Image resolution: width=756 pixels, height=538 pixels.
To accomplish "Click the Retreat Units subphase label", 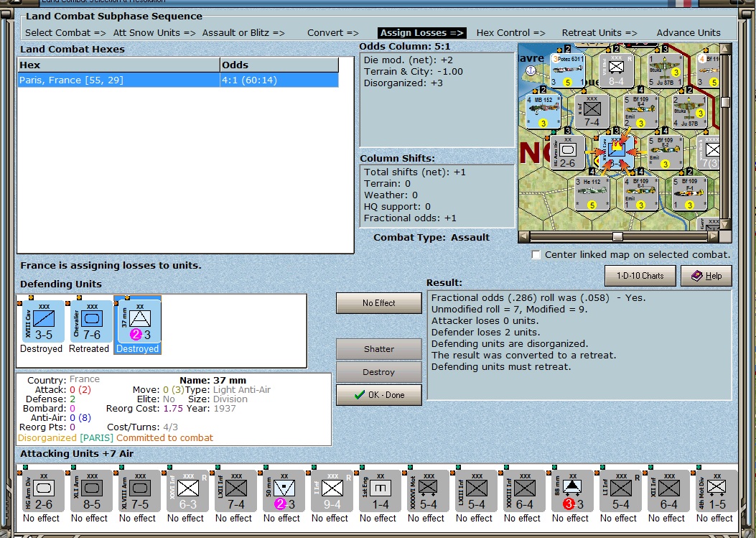I will [x=599, y=33].
